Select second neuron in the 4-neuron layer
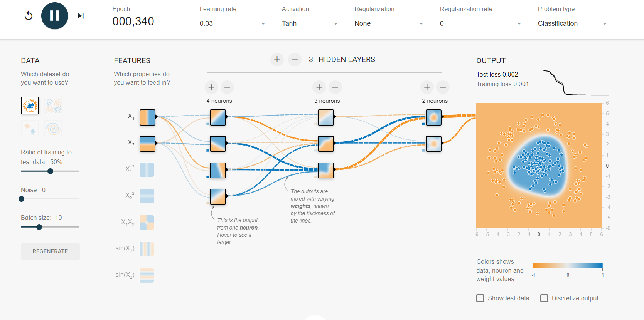The height and width of the screenshot is (320, 644). (218, 144)
